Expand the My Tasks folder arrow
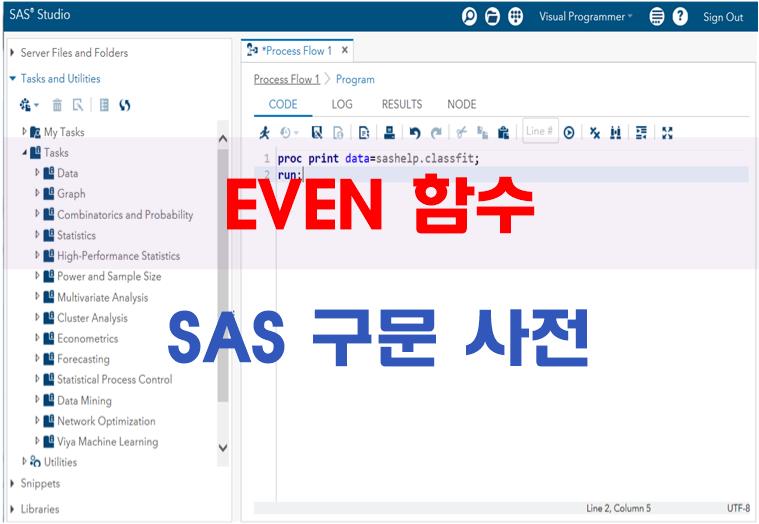Screen dimensions: 759x524 click(24, 131)
